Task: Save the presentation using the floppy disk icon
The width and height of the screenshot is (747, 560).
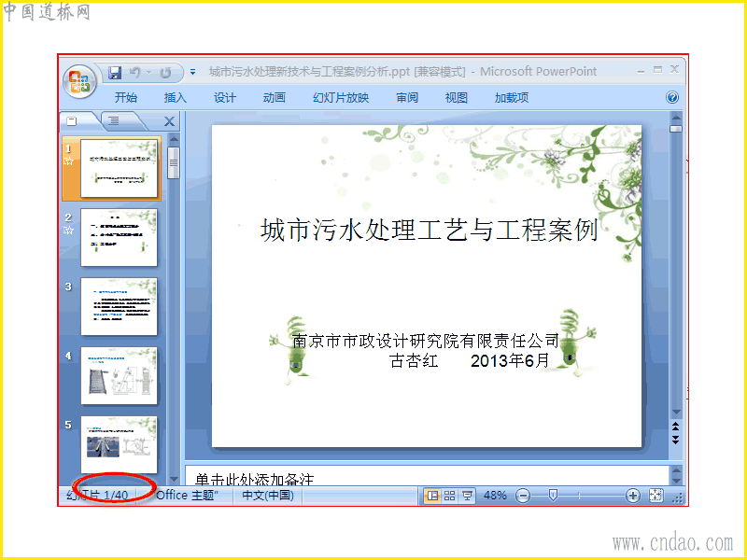Action: coord(115,73)
